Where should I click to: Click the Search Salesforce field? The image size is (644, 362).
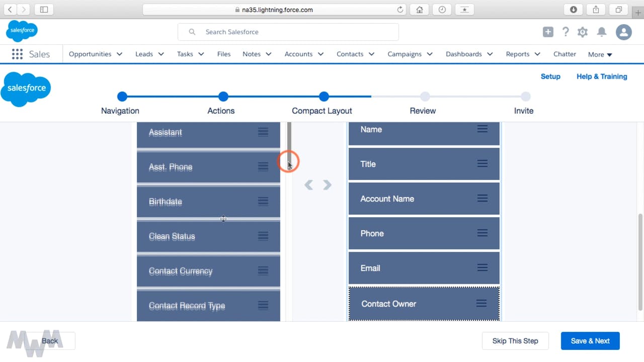point(288,32)
